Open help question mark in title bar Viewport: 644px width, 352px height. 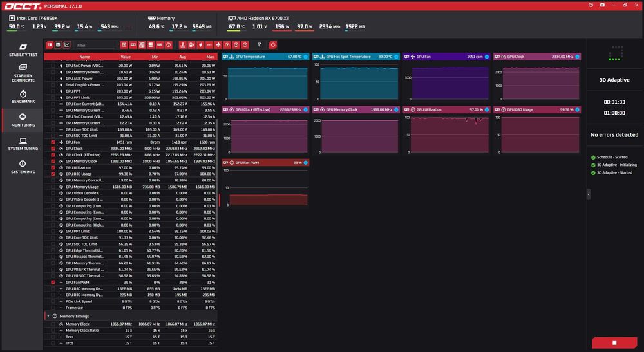coord(591,5)
